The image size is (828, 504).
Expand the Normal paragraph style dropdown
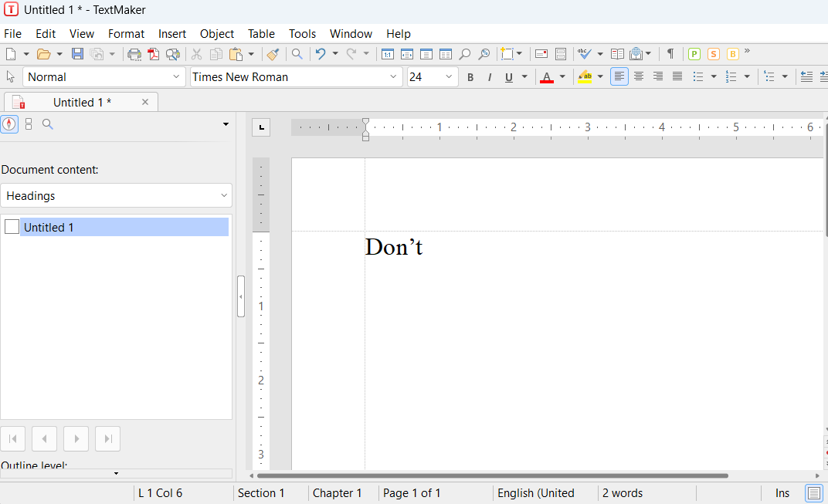176,77
